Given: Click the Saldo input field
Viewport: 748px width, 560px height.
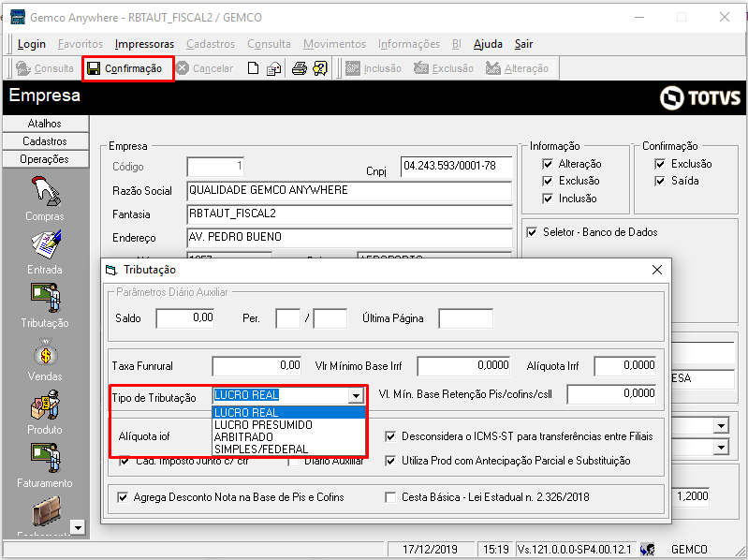Looking at the screenshot, I should click(185, 318).
